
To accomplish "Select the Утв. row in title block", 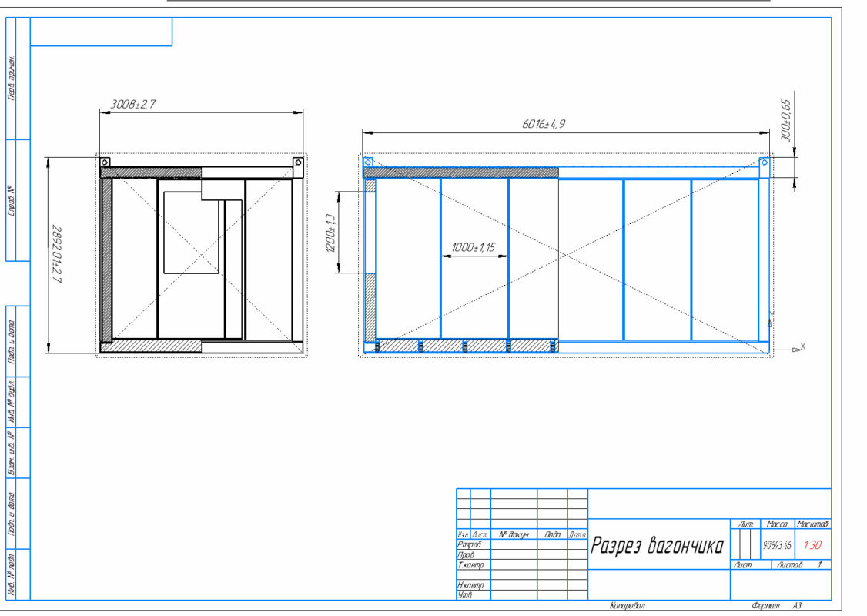I will pyautogui.click(x=464, y=595).
